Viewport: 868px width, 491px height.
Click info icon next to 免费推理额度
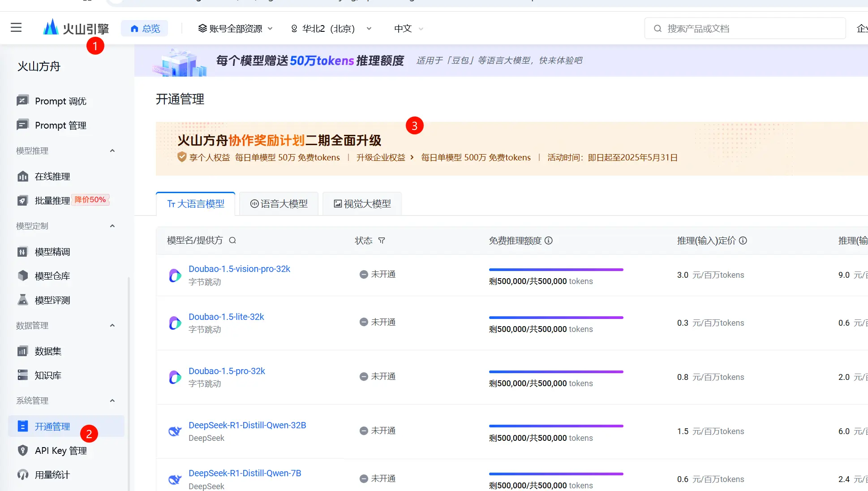tap(549, 241)
